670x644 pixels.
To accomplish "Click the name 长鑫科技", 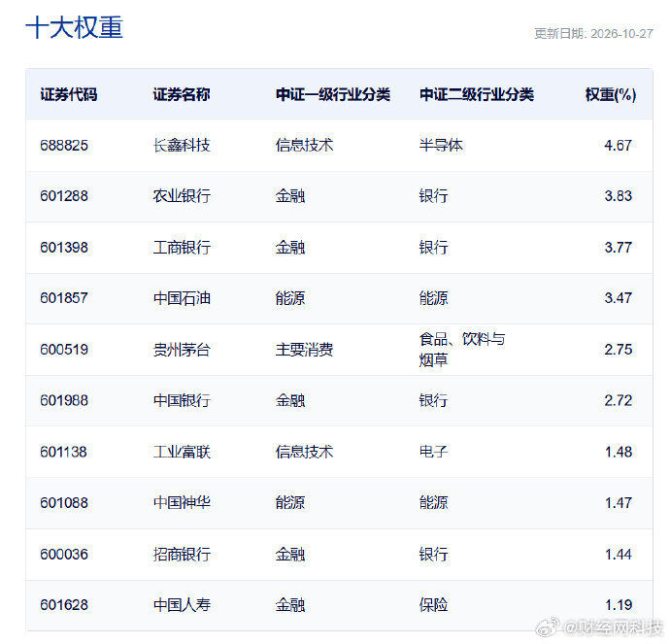I will click(182, 146).
